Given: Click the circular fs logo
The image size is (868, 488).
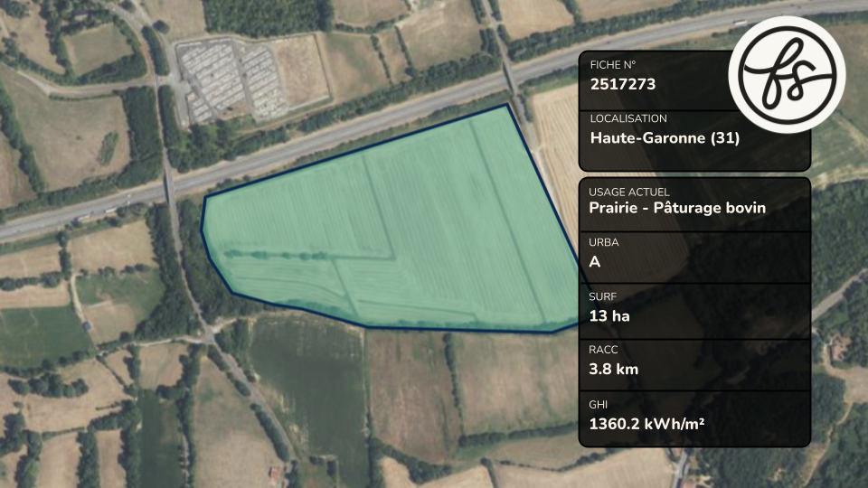Looking at the screenshot, I should 787,74.
